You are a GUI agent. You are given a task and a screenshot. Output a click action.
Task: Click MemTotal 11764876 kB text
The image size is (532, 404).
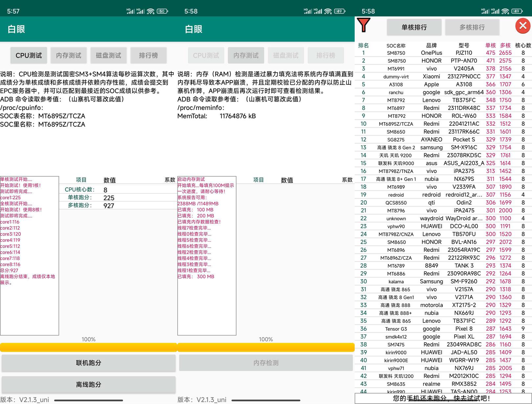tap(216, 116)
